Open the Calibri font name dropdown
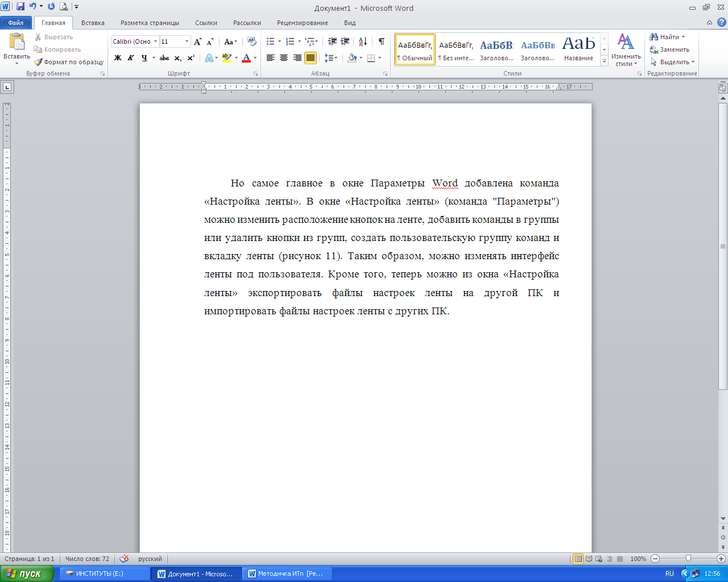This screenshot has height=582, width=728. 155,41
